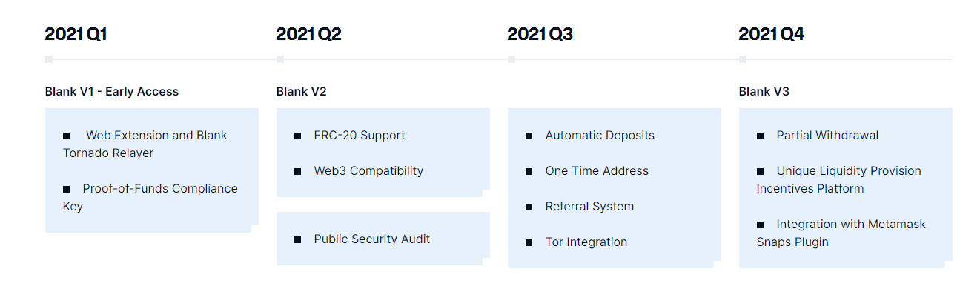The height and width of the screenshot is (286, 980).
Task: Click the 2021 Q4 timeline marker square
Action: pos(743,59)
